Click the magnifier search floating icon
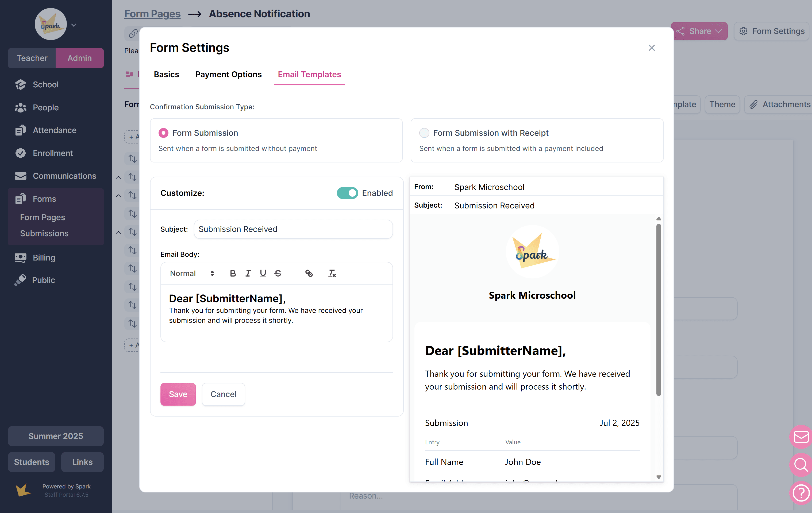 tap(801, 465)
